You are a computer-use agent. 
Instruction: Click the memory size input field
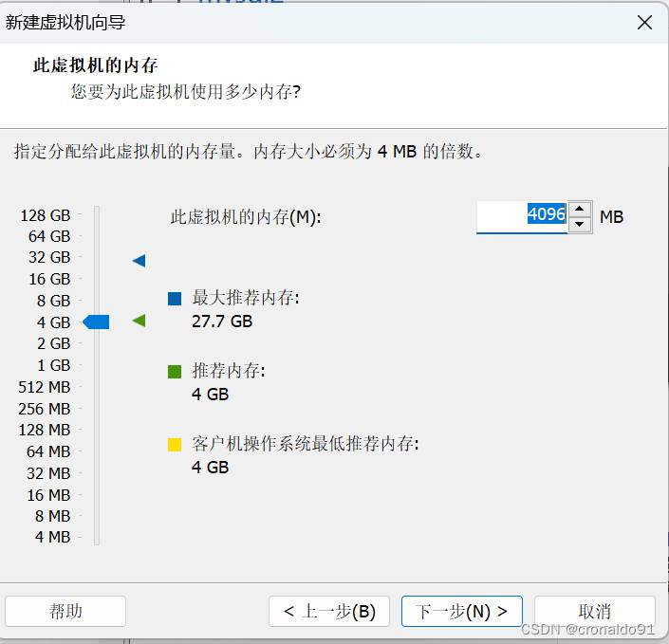[520, 216]
